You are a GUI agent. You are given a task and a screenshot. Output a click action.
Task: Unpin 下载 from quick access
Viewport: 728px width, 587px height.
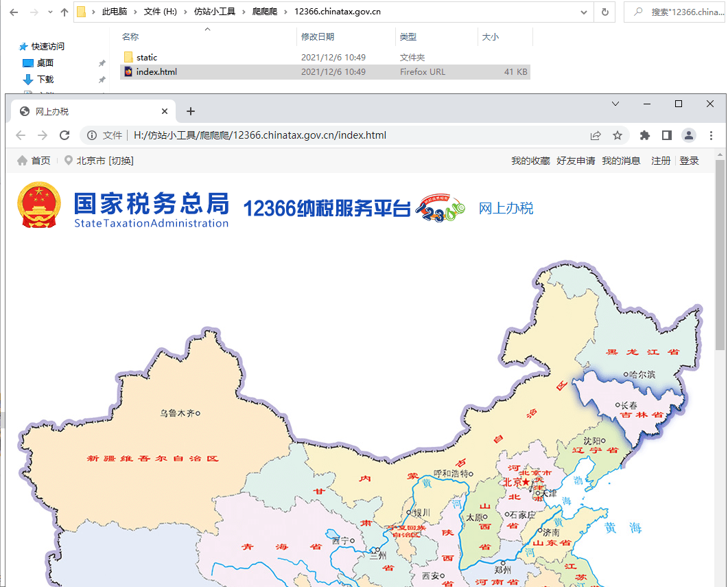102,80
